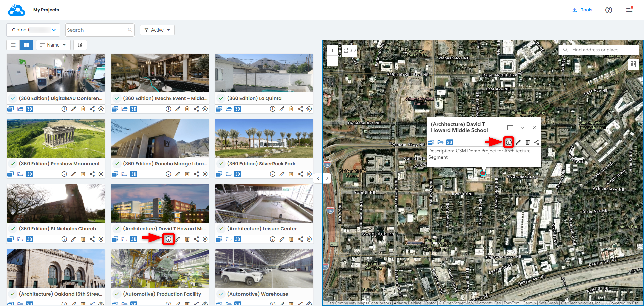Open the SilverRock Park thumbnail
644x306 pixels.
pyautogui.click(x=264, y=138)
